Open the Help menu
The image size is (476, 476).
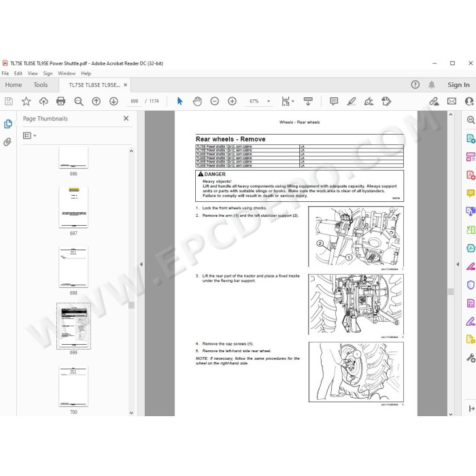[86, 73]
